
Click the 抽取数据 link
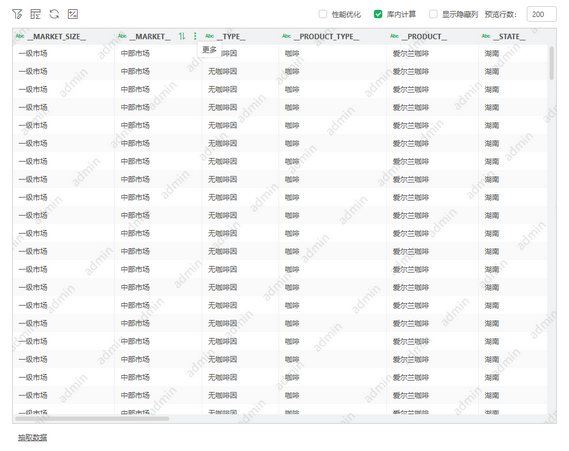coord(33,438)
